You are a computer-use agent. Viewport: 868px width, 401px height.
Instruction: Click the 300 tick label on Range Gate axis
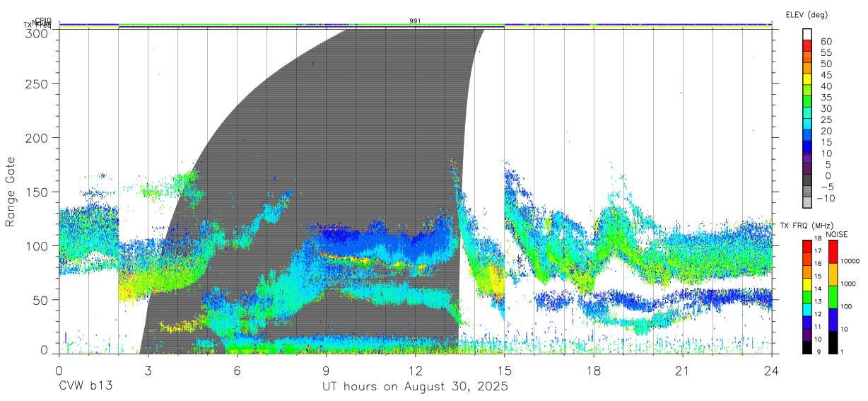(37, 33)
